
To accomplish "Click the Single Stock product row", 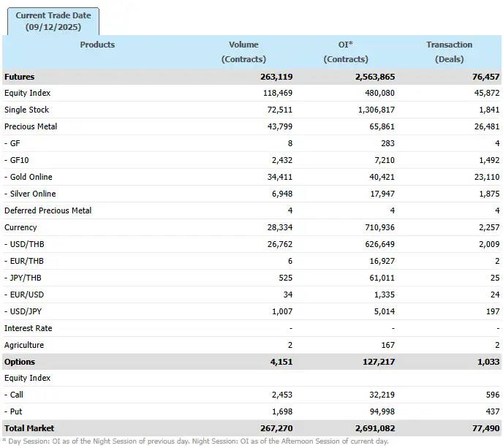I will click(x=26, y=110).
